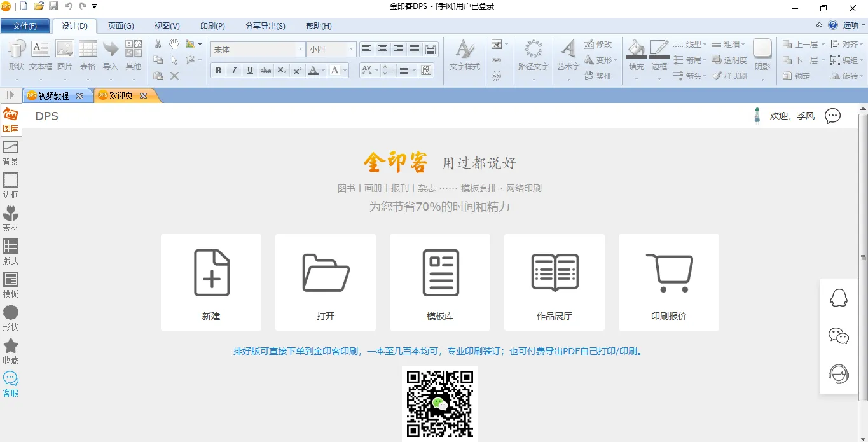
Task: Open the 作品展厅 works gallery card
Action: [x=555, y=282]
